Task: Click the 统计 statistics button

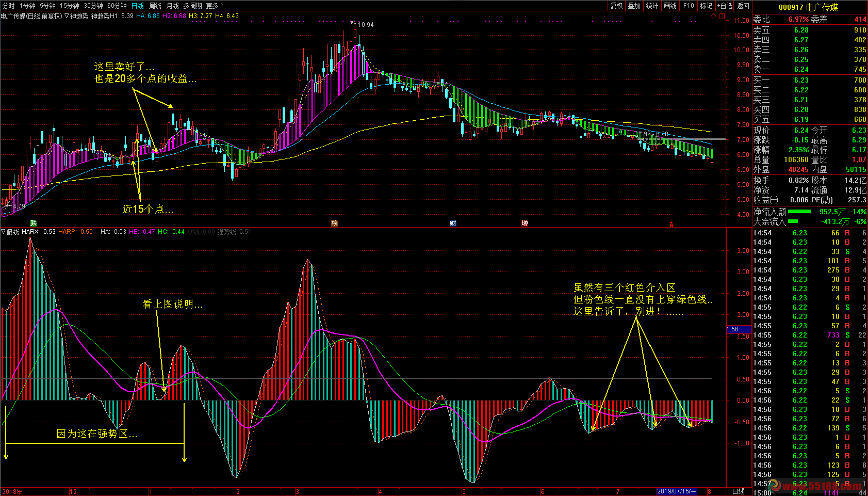Action: (652, 6)
